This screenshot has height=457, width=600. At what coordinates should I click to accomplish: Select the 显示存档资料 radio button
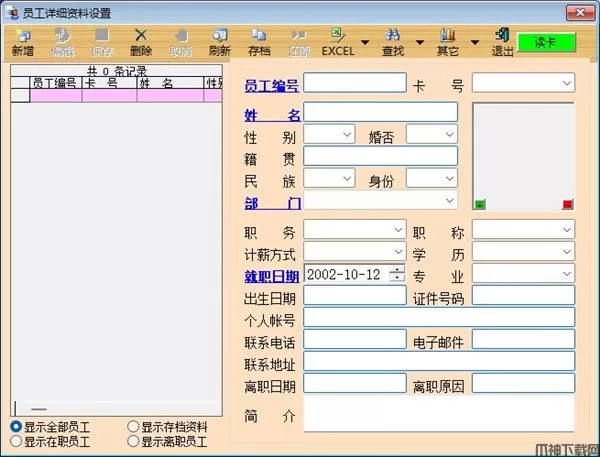(133, 427)
